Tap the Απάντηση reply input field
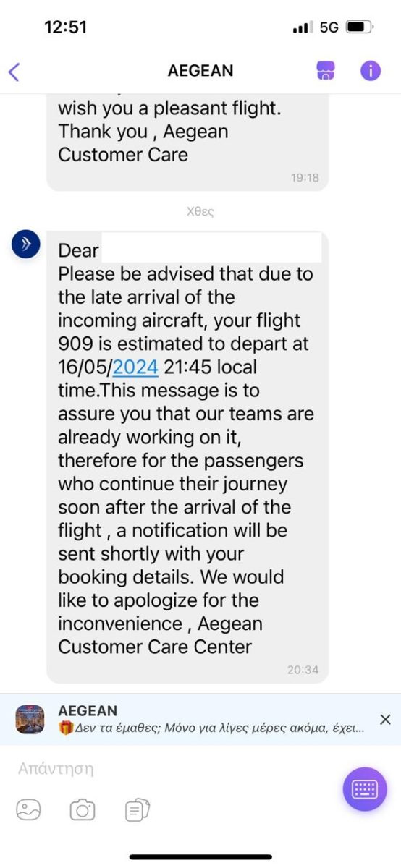 click(174, 769)
